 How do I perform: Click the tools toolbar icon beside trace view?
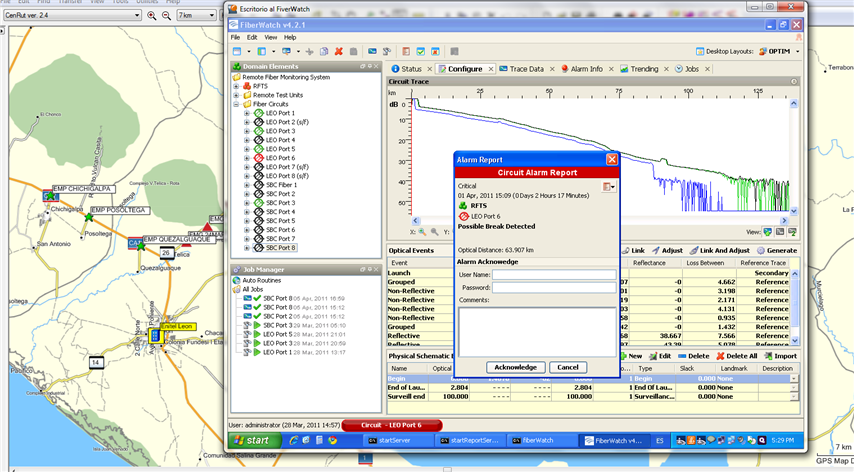coord(387,51)
